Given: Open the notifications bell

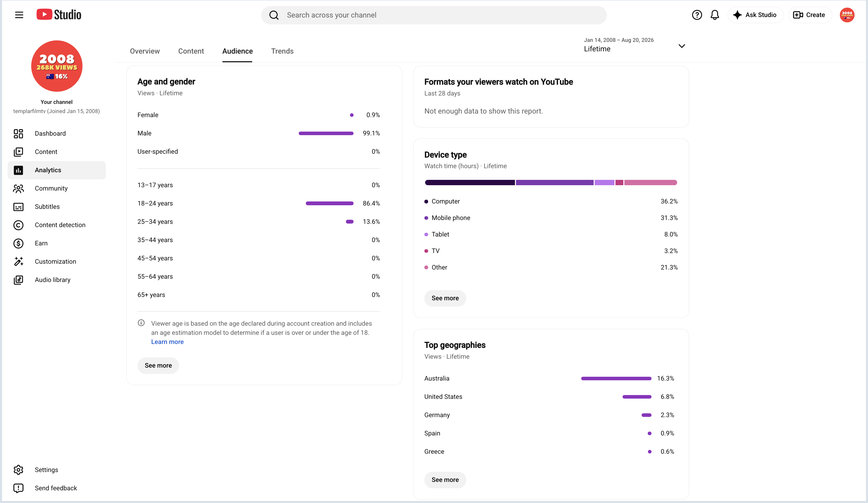Looking at the screenshot, I should point(715,15).
